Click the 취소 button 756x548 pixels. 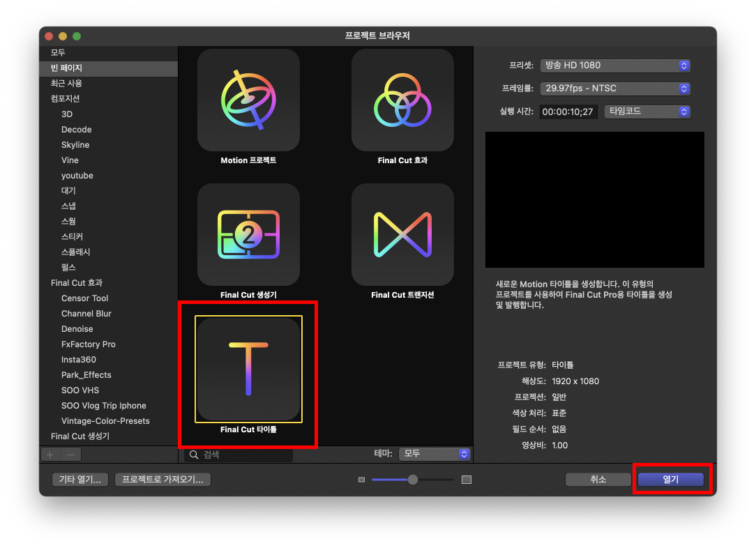click(598, 479)
